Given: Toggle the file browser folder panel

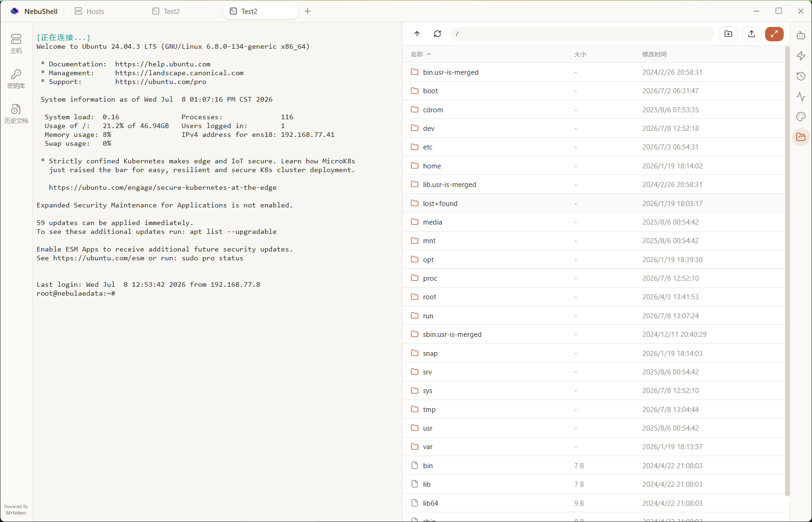Looking at the screenshot, I should (x=801, y=137).
